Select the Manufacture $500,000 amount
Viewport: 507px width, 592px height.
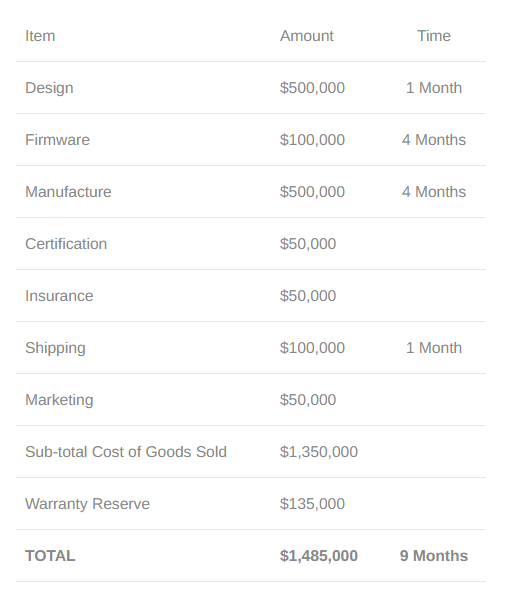(312, 192)
